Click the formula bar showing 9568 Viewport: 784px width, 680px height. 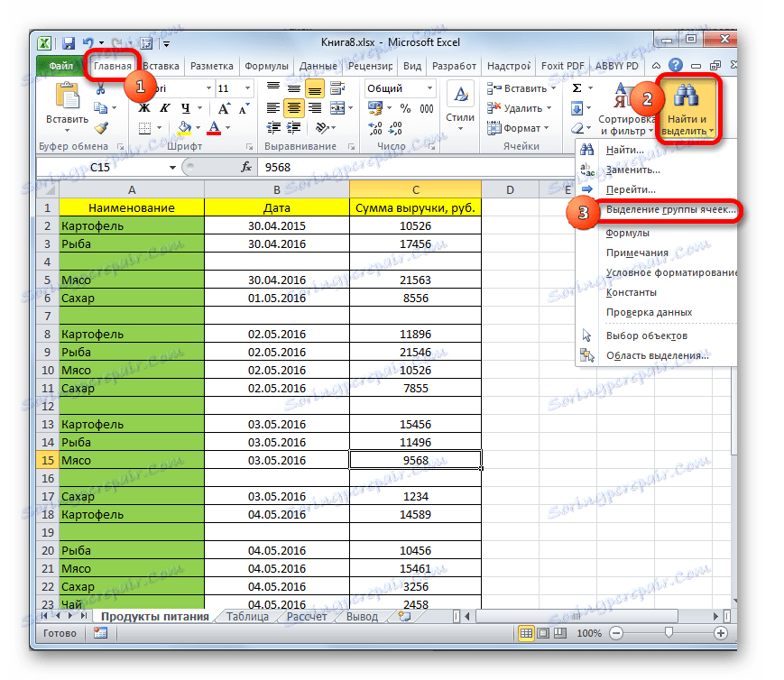click(415, 167)
